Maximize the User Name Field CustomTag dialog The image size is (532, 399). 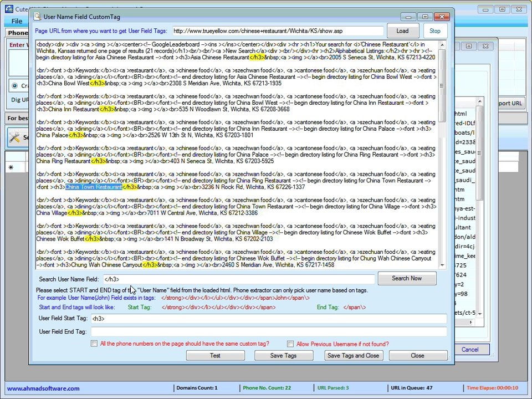[x=425, y=17]
